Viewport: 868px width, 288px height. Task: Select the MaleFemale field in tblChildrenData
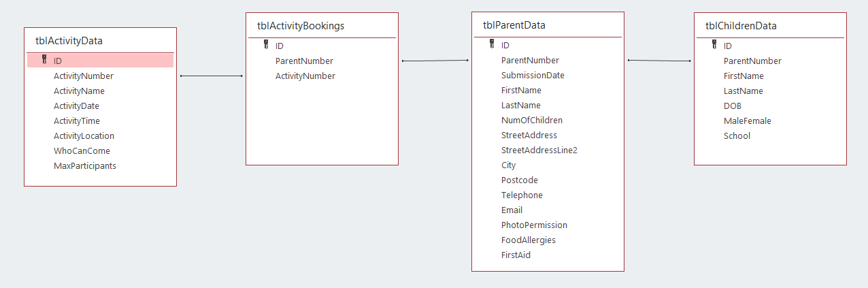pyautogui.click(x=747, y=121)
